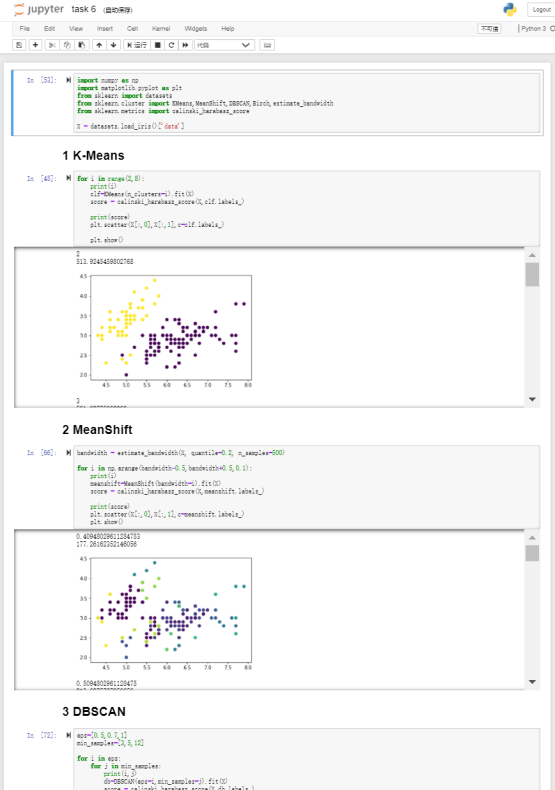The height and width of the screenshot is (790, 555).
Task: Restart the kernel with circular arrow icon
Action: pyautogui.click(x=171, y=45)
